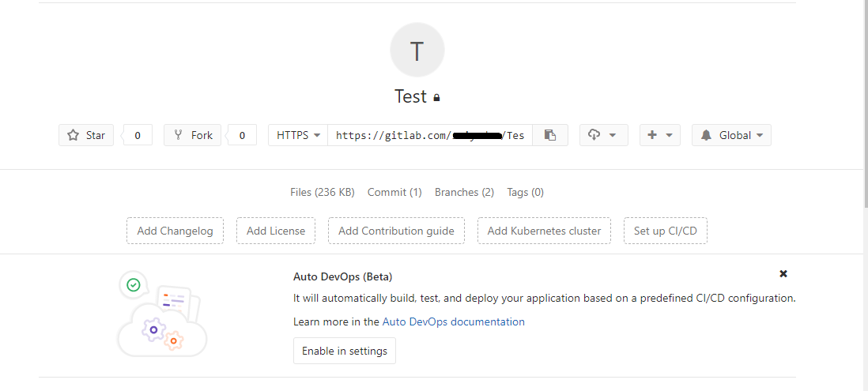Open the Global notification settings dropdown
868x391 pixels.
[x=731, y=135]
